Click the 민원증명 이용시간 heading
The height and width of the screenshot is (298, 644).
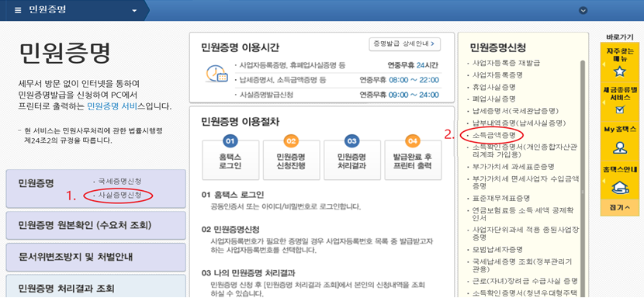pyautogui.click(x=241, y=47)
